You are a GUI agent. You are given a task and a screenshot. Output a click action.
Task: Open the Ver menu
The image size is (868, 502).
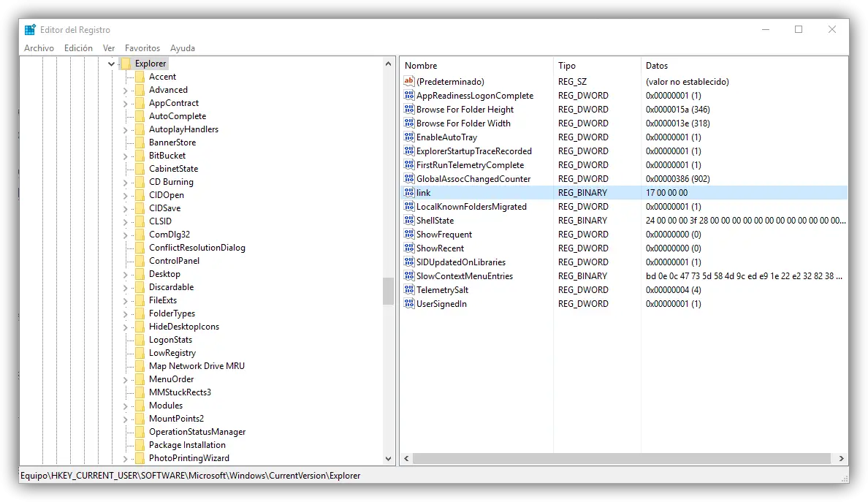click(x=108, y=48)
